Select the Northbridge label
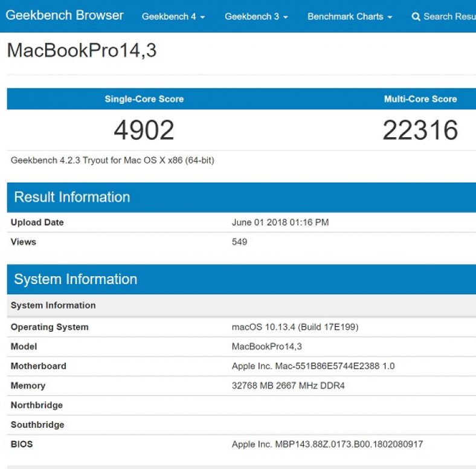The width and height of the screenshot is (476, 469). point(37,405)
